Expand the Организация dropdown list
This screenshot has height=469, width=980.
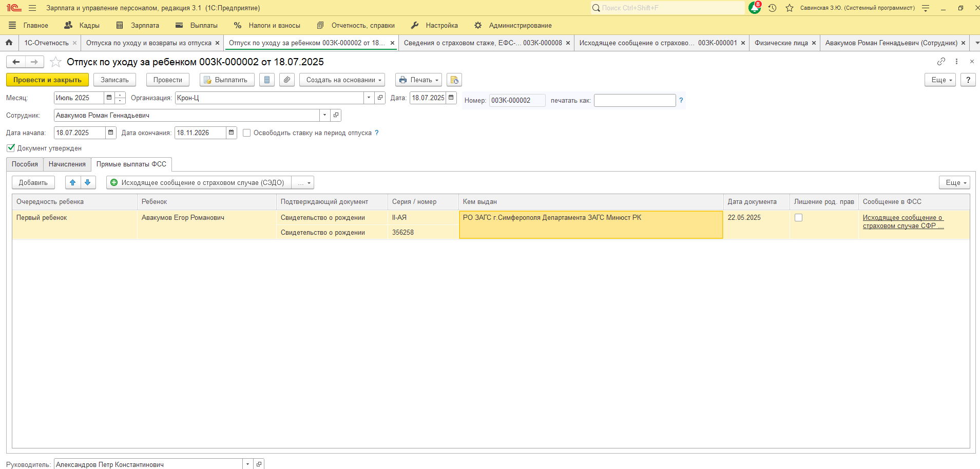point(369,98)
